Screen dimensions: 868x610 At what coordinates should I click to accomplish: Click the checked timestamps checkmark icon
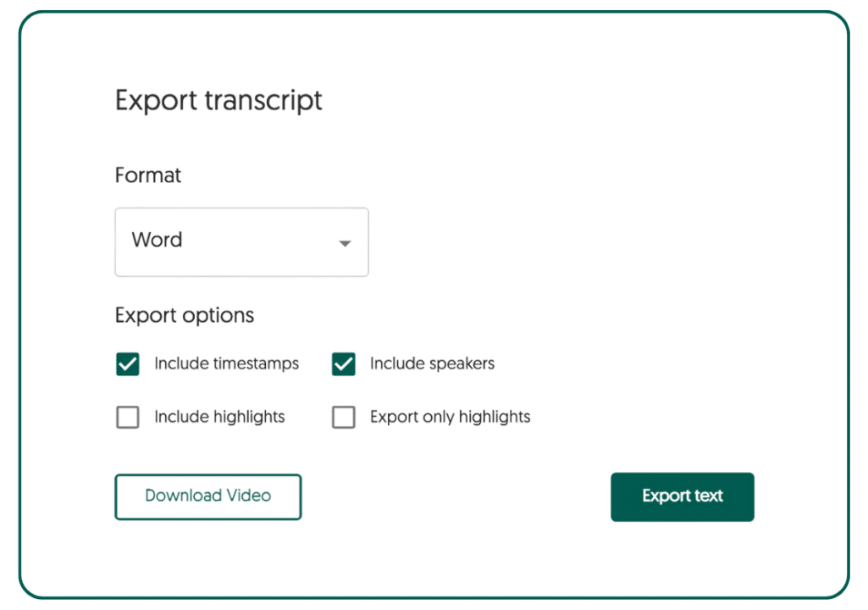pos(127,363)
